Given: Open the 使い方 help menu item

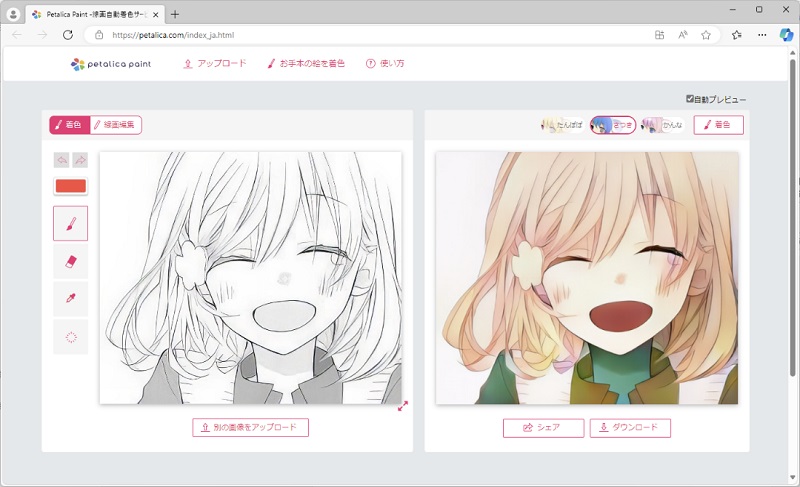Looking at the screenshot, I should pos(385,64).
